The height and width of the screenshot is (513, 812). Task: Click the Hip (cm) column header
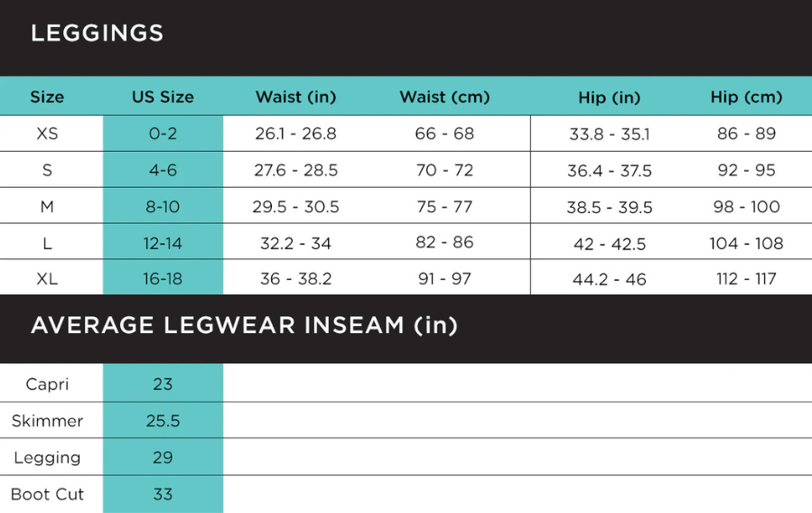coord(746,97)
